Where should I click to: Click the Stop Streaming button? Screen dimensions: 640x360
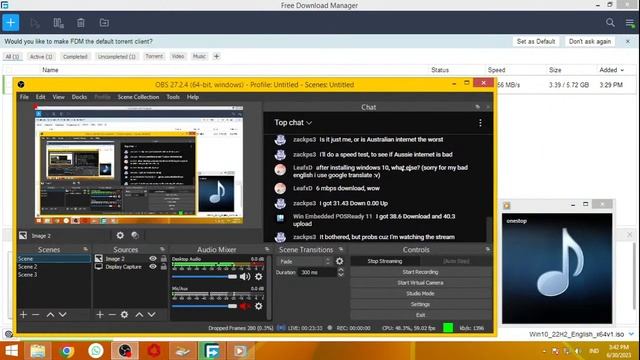384,261
